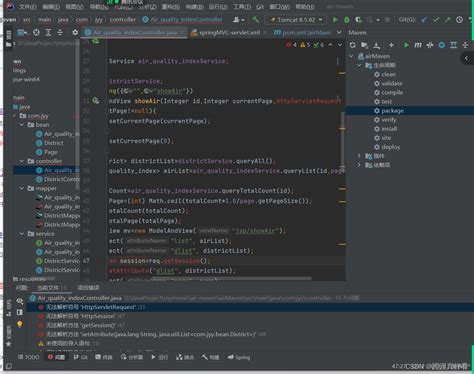
Task: Build project with the hammer icon
Action: click(x=256, y=20)
